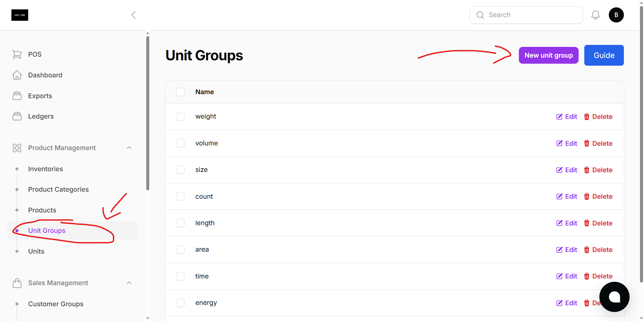644x321 pixels.
Task: Collapse the Product Management section
Action: click(x=129, y=148)
